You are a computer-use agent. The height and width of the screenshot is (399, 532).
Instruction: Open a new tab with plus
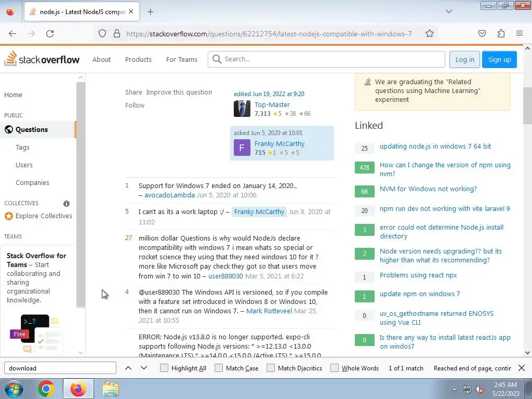150,12
